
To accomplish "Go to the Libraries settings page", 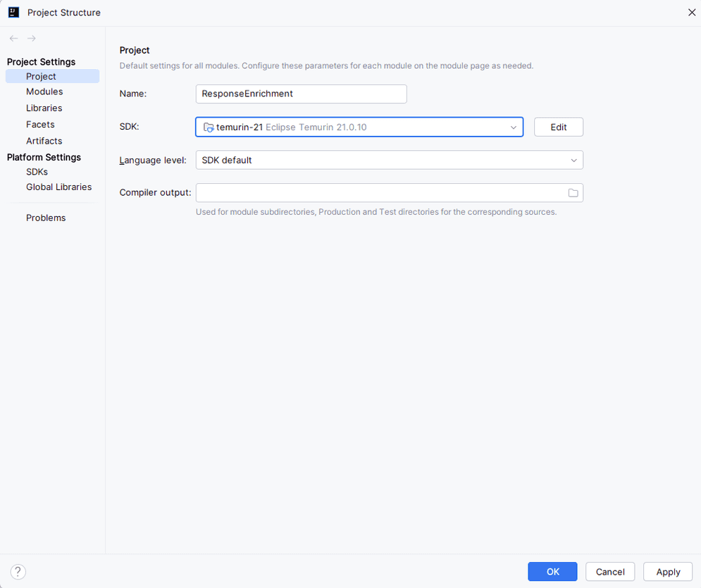I will click(x=44, y=108).
